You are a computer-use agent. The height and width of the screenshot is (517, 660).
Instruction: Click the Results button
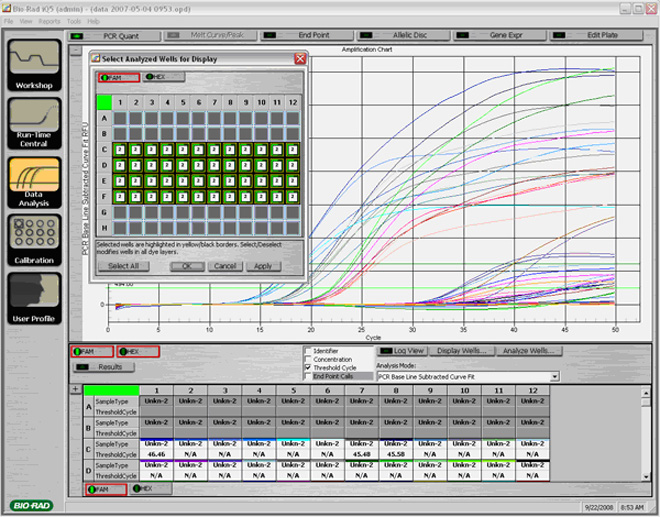[x=104, y=367]
